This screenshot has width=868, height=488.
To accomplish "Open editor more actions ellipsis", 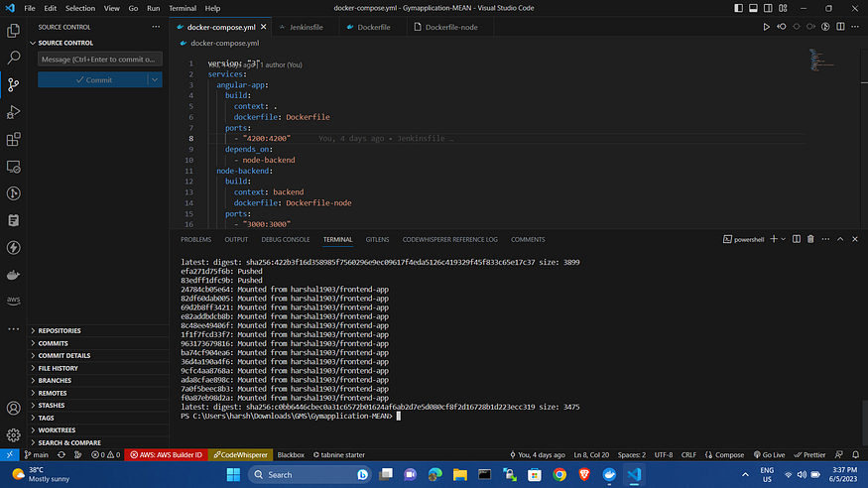I will 855,27.
